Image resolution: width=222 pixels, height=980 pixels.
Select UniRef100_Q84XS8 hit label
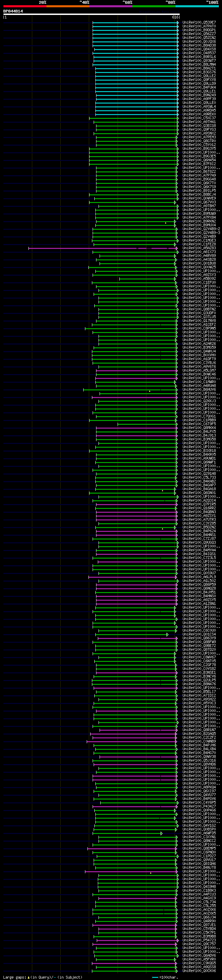click(x=199, y=49)
